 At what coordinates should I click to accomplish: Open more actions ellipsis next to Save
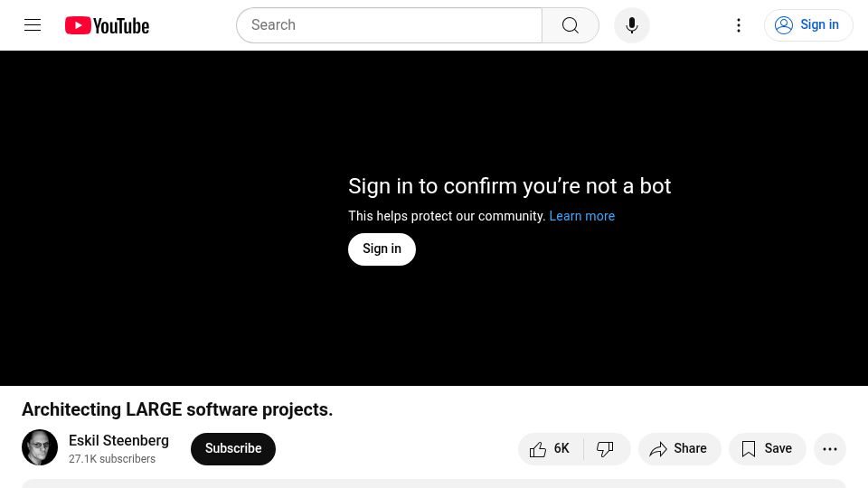coord(830,449)
